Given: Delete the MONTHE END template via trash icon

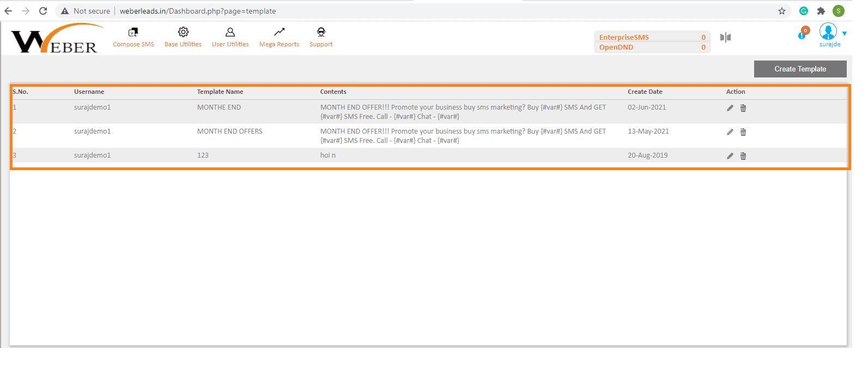Looking at the screenshot, I should point(743,108).
